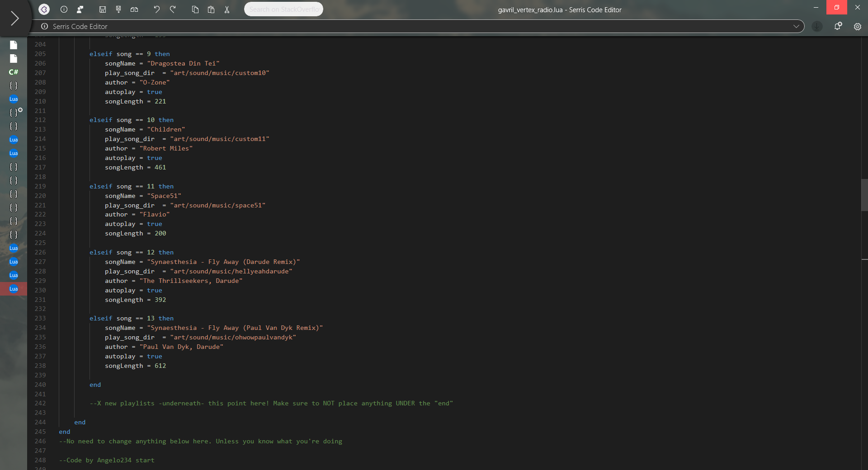This screenshot has width=868, height=470.
Task: Click the Save As icon with the arrow
Action: point(118,9)
